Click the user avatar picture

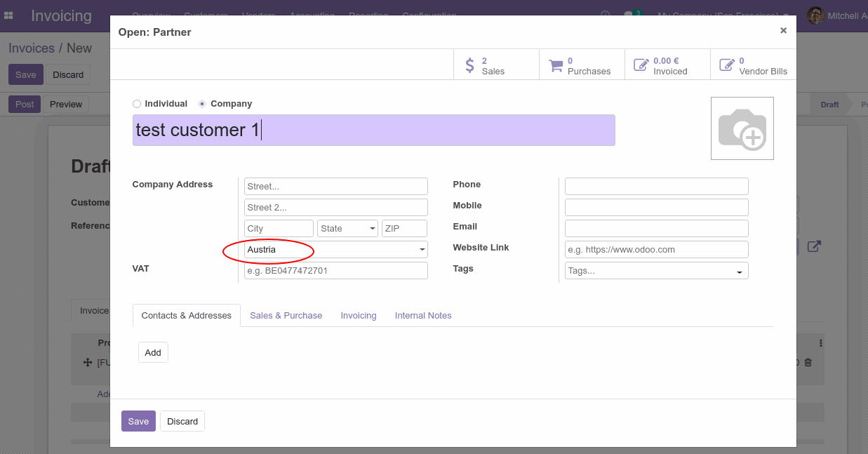pyautogui.click(x=815, y=15)
